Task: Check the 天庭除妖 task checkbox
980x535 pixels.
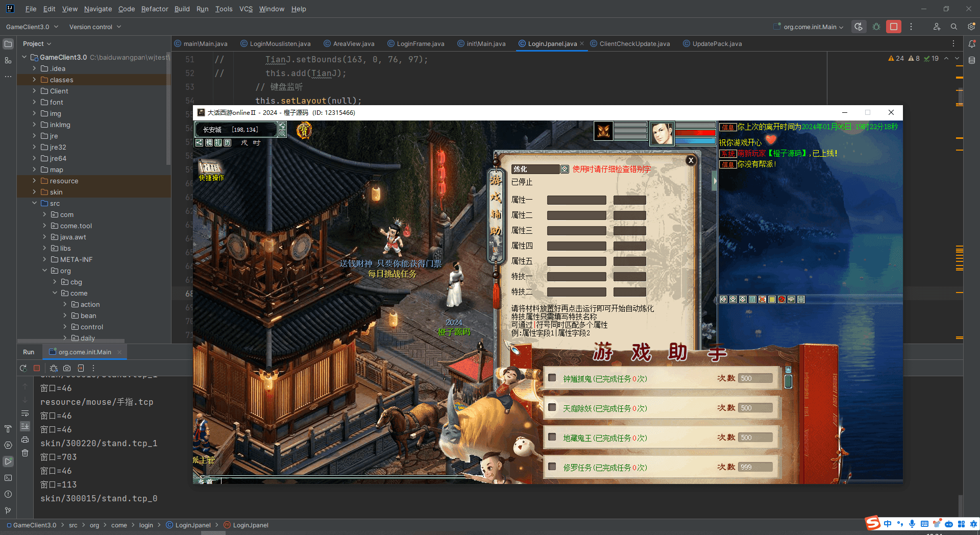Action: point(552,408)
